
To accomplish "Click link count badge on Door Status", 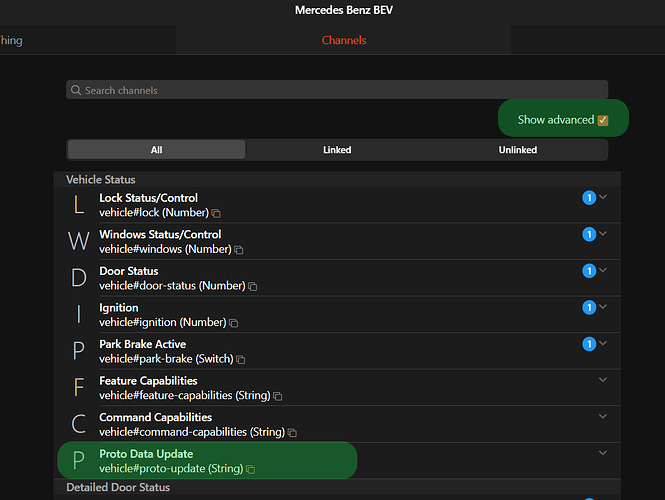I will (x=589, y=271).
